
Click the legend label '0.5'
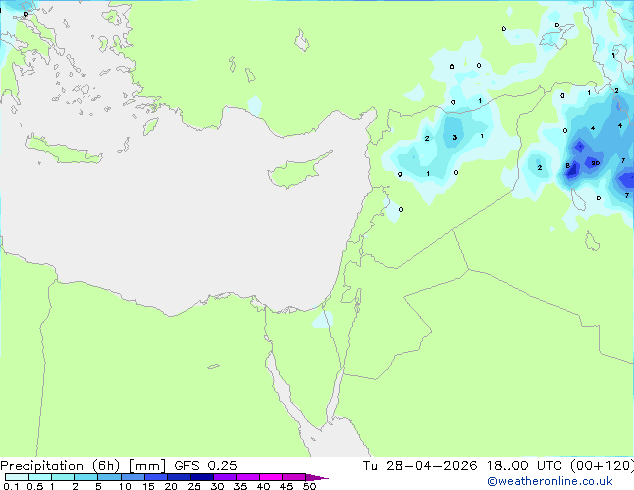[34, 486]
